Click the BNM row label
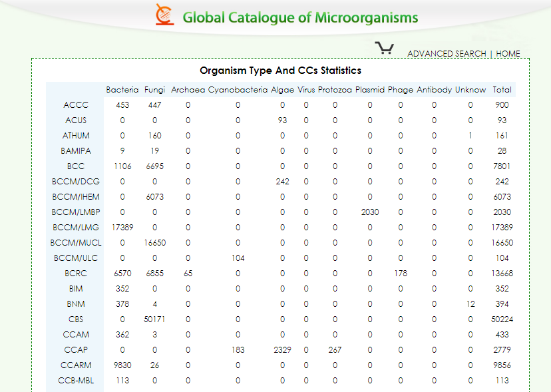551x392 pixels. click(x=76, y=303)
